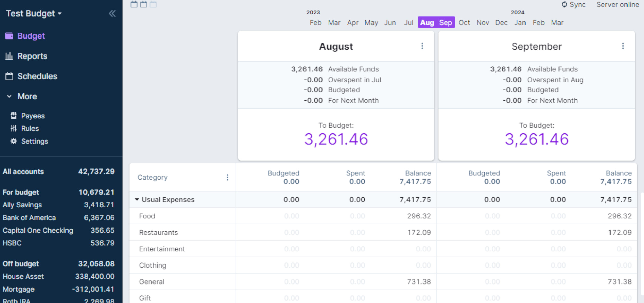Open Payees from sidebar
Viewport: 644px width, 303px height.
pos(33,116)
